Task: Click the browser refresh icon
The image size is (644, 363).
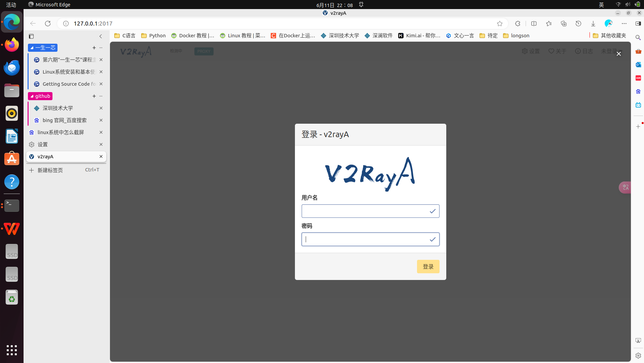Action: tap(48, 24)
